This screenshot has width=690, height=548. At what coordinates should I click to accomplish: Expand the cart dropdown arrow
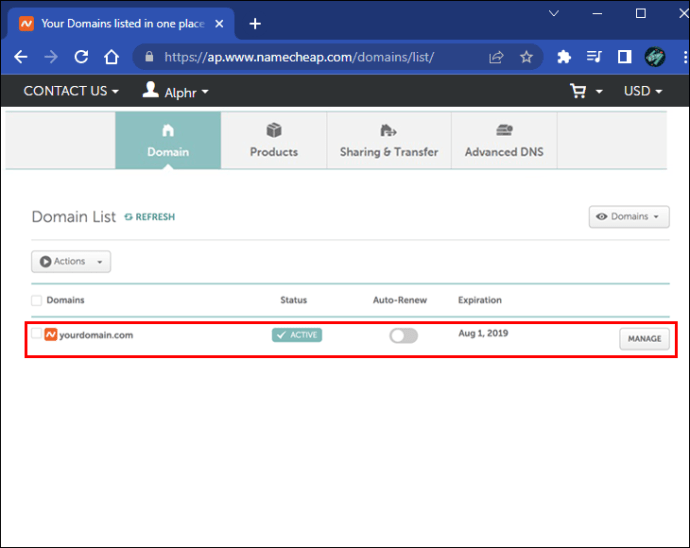(x=599, y=92)
